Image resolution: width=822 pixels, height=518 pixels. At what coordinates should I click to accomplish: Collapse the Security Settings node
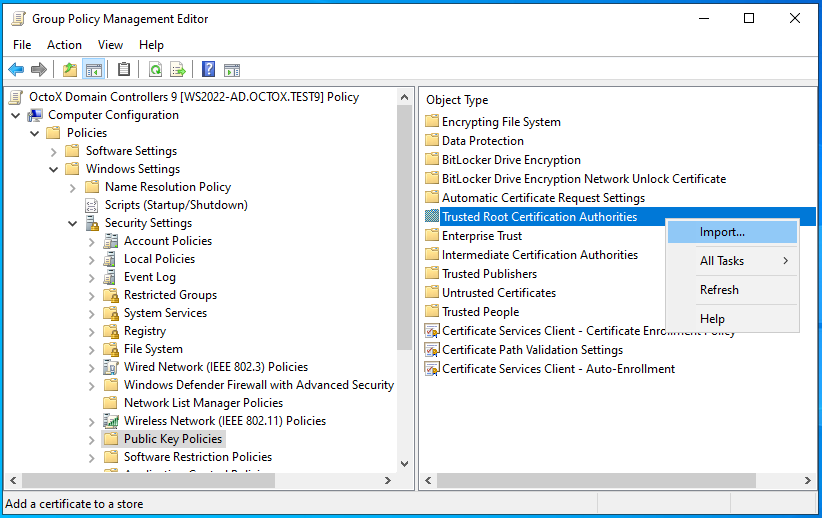(72, 223)
